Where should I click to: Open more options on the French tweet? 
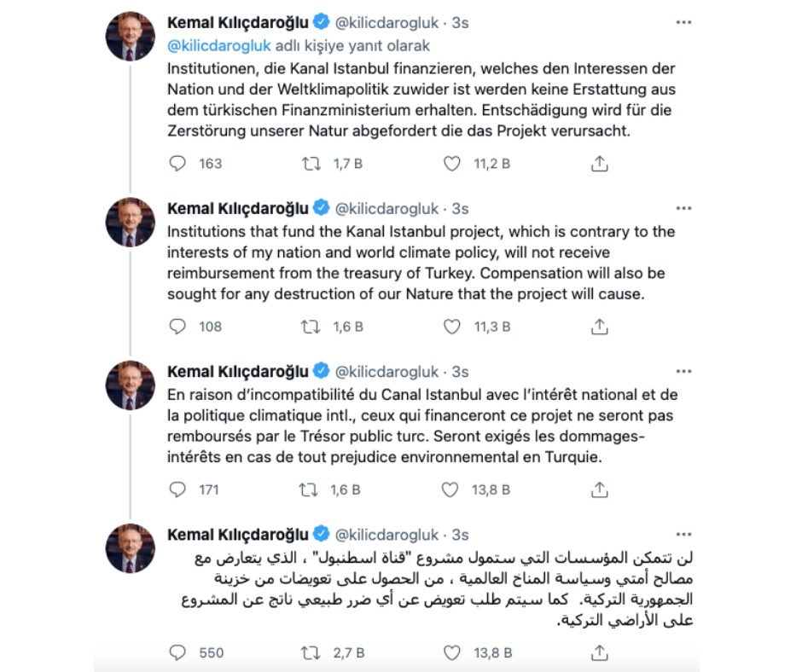point(683,372)
